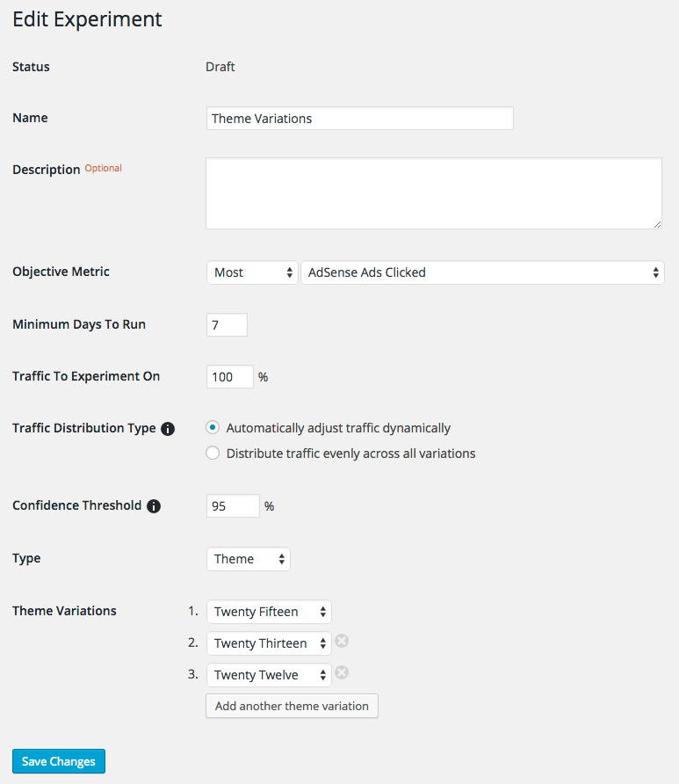This screenshot has width=679, height=784.
Task: Click Add another theme variation button
Action: pyautogui.click(x=292, y=706)
